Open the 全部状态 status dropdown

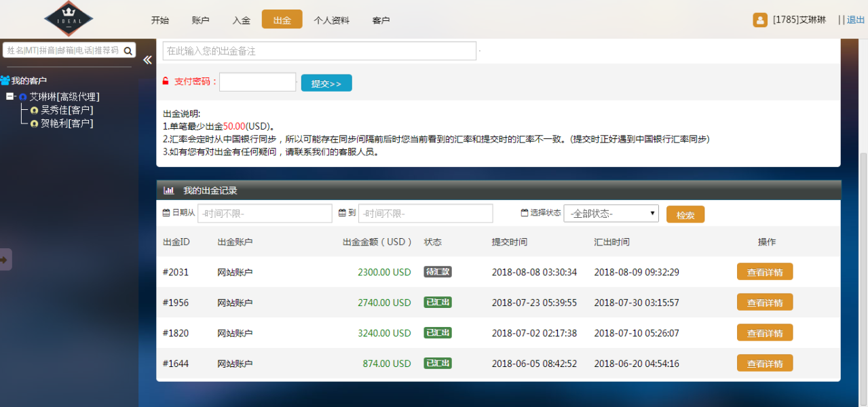(611, 214)
